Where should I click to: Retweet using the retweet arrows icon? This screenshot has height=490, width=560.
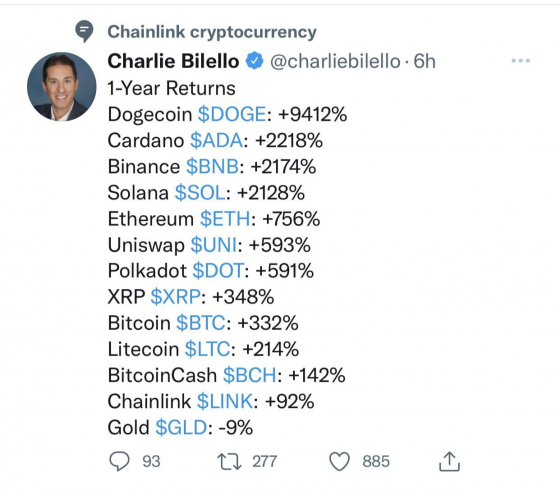229,461
